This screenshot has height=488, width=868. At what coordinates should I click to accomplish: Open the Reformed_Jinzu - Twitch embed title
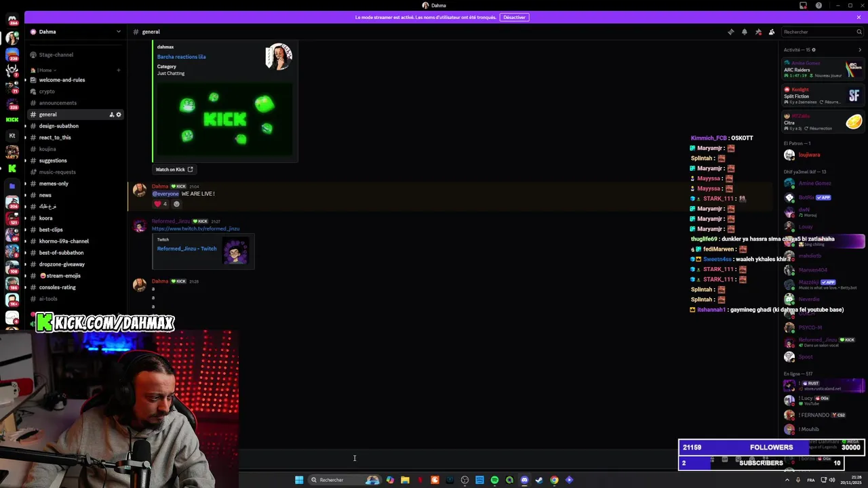tap(186, 249)
